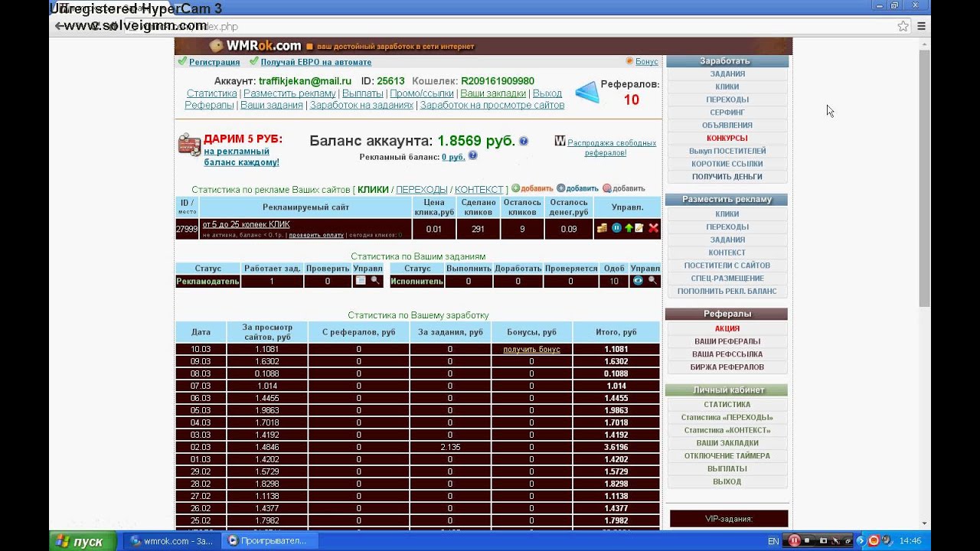
Task: Open the Промо/ссылки link
Action: coord(422,93)
